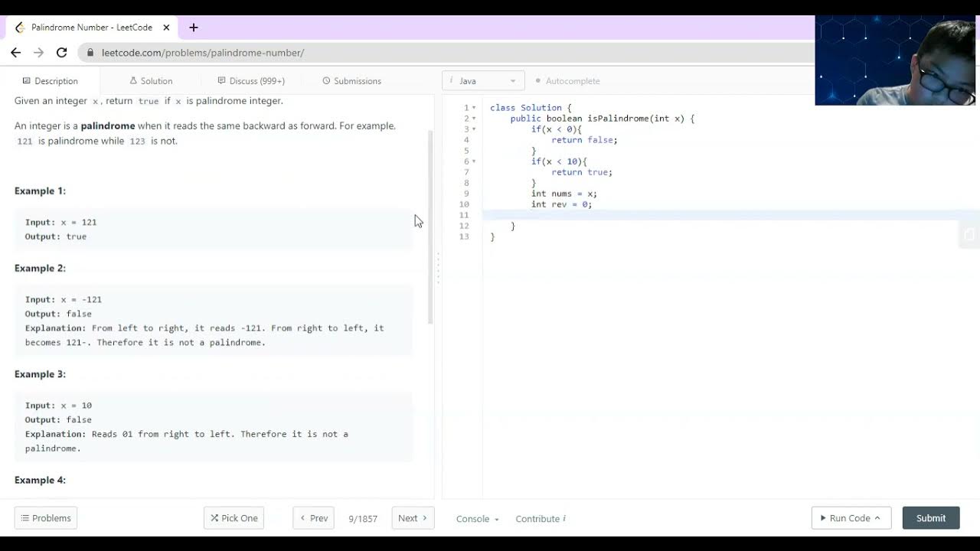This screenshot has height=551, width=980.
Task: Select the Palindrome Number - LeetCode browser tab
Action: (x=93, y=28)
